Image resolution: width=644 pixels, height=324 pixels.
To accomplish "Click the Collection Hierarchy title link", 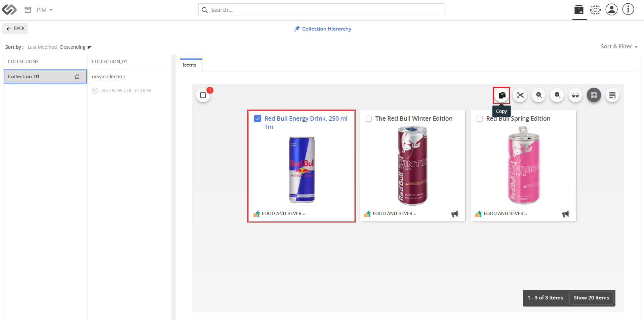I will pos(327,29).
